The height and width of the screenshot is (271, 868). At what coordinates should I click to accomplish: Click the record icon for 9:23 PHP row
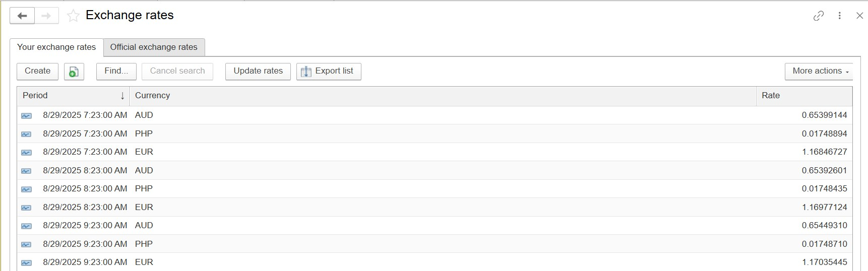click(26, 244)
